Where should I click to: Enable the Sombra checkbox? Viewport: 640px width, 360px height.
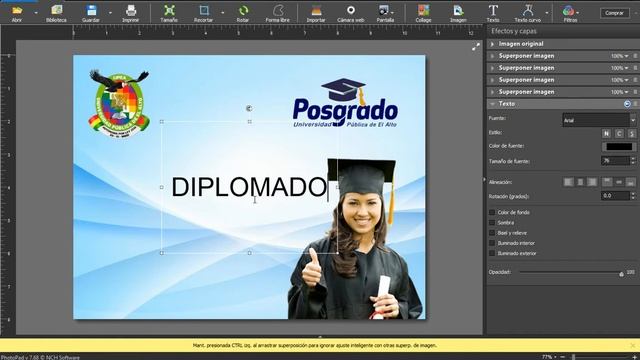click(x=492, y=222)
